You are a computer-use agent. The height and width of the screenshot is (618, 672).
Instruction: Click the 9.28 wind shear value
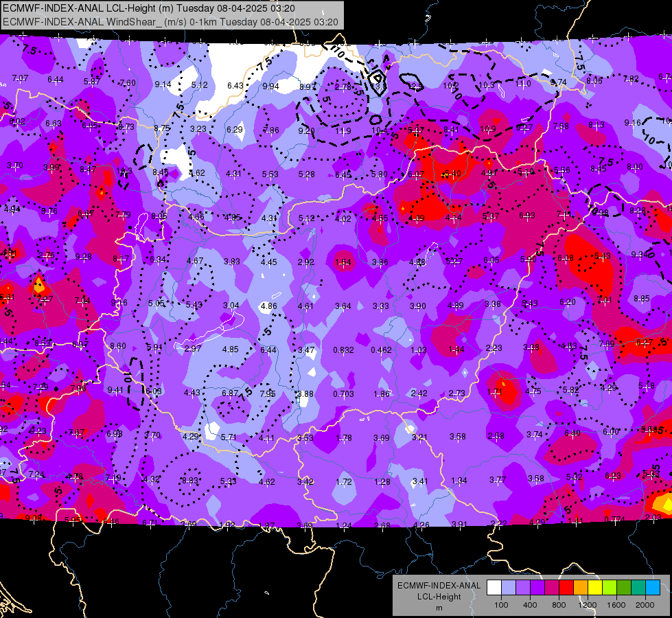click(83, 257)
